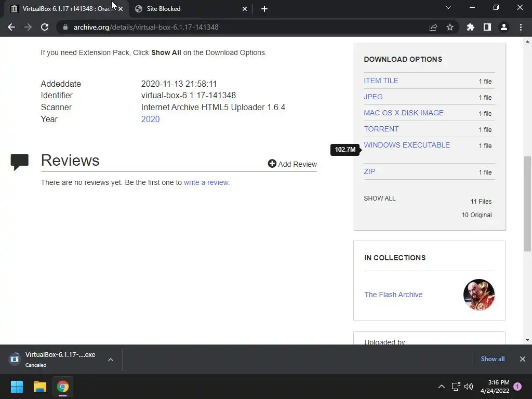Open The Flash Archive collection link
The image size is (532, 399).
(x=394, y=295)
